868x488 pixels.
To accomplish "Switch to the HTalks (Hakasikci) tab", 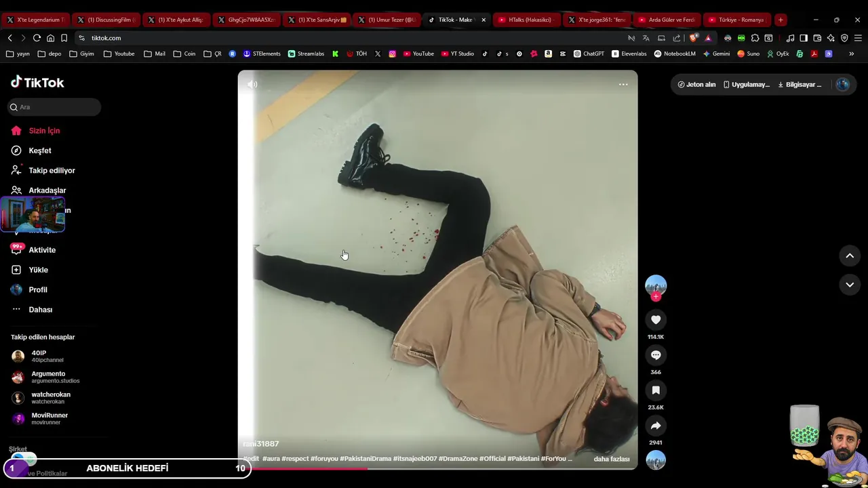I will 527,20.
